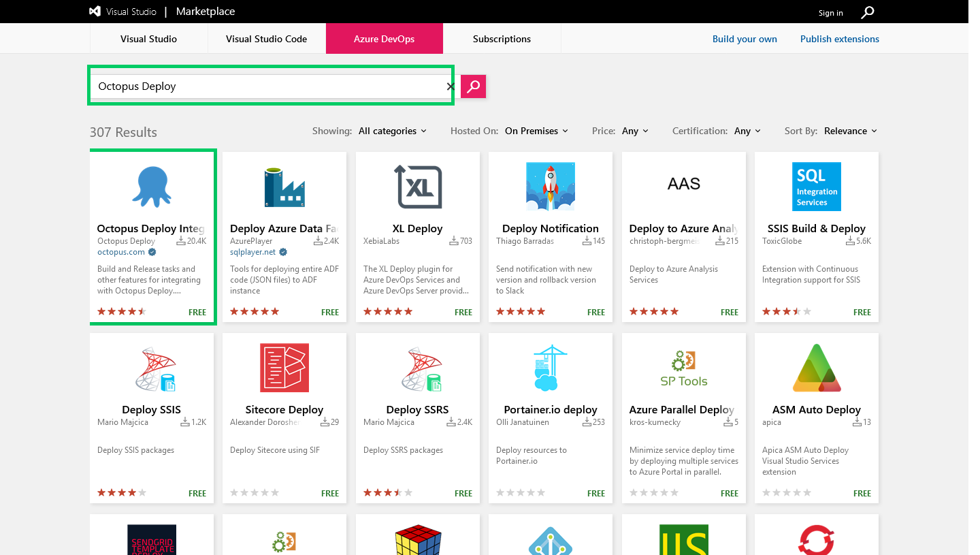Go to Marketplace home link
Viewport: 980px width, 555px height.
coord(206,12)
